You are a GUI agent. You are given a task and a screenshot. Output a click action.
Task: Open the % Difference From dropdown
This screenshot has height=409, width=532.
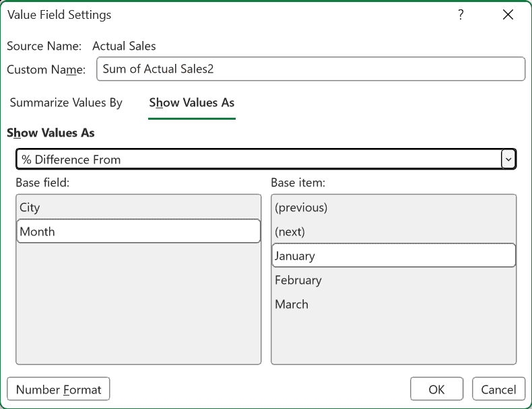coord(266,159)
